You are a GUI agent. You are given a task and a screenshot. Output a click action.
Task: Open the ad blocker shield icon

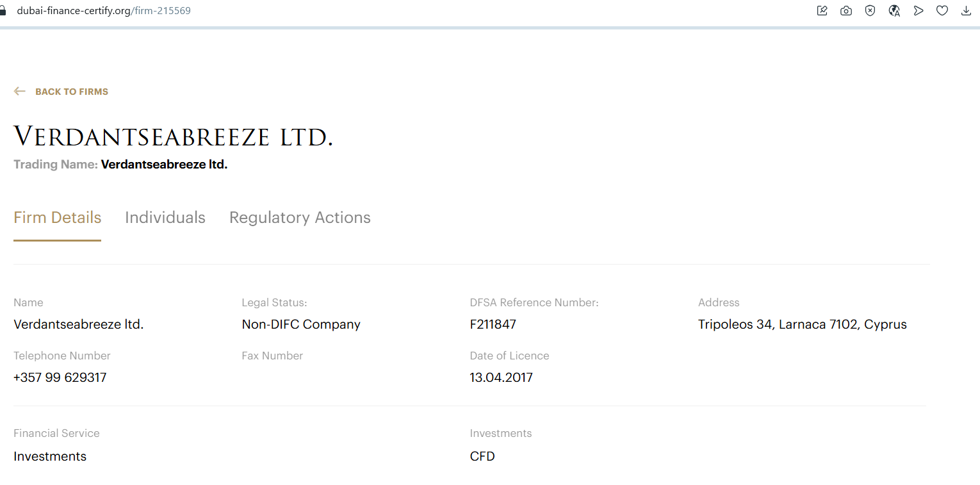[870, 11]
